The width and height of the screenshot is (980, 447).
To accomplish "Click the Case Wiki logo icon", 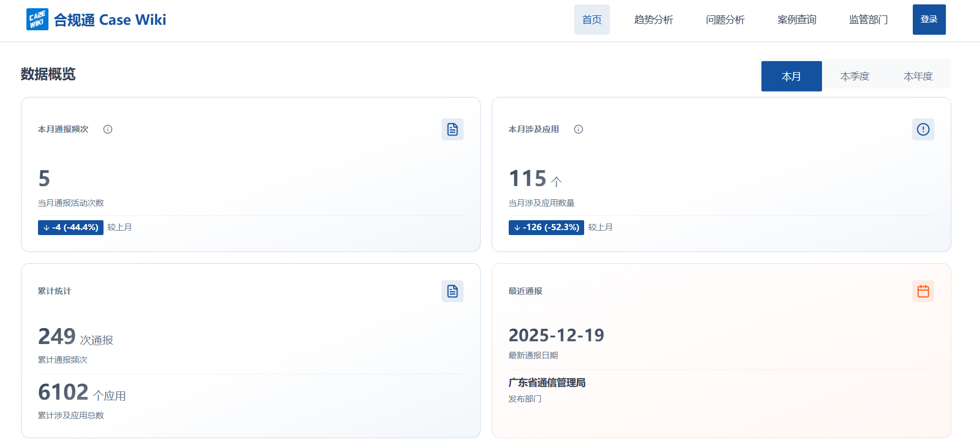I will pyautogui.click(x=37, y=19).
